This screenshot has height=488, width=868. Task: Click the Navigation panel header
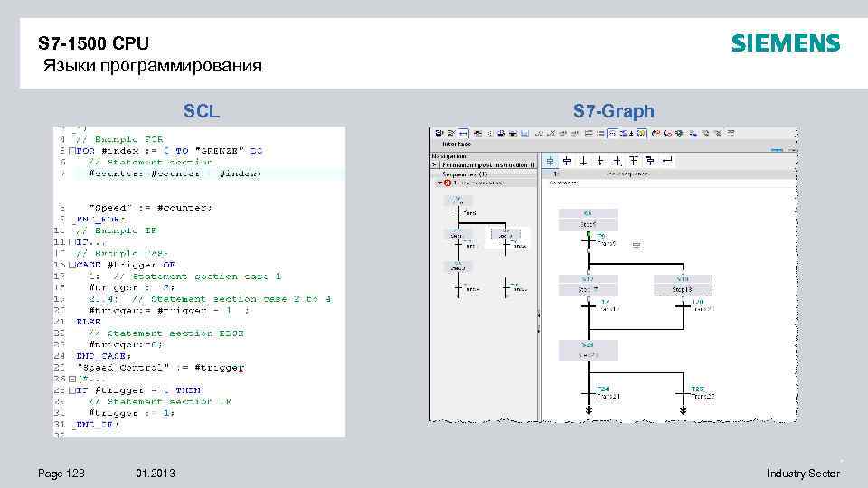tap(483, 156)
